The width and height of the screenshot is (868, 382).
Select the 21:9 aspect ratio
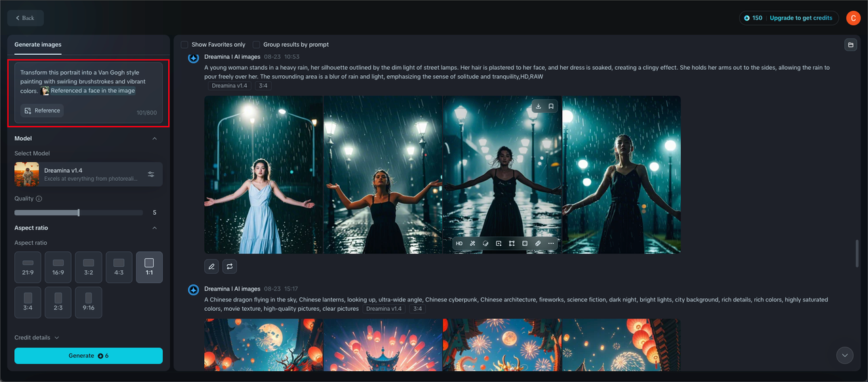point(28,267)
